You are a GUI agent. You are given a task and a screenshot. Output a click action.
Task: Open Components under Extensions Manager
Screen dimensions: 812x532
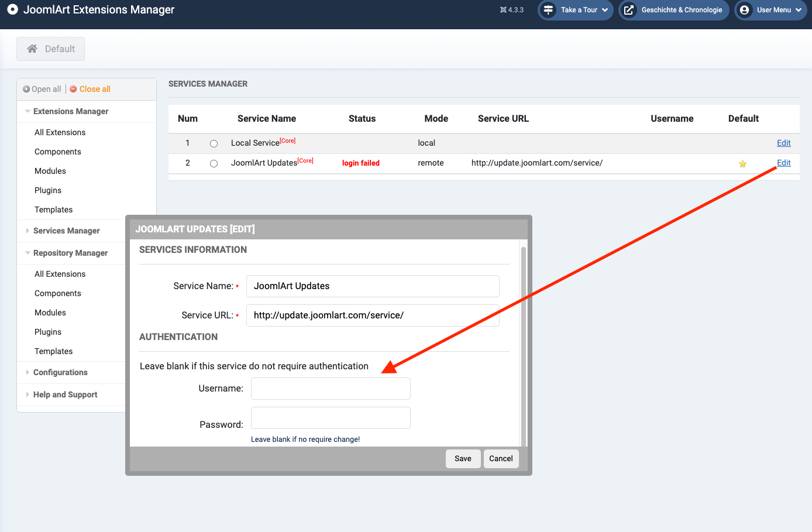[58, 152]
